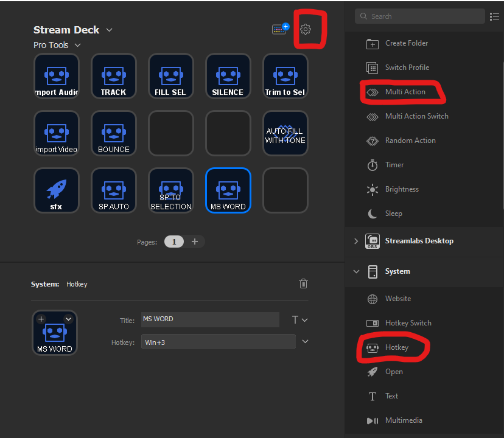Open the Stream Deck device dropdown
The image size is (504, 438).
(x=108, y=29)
